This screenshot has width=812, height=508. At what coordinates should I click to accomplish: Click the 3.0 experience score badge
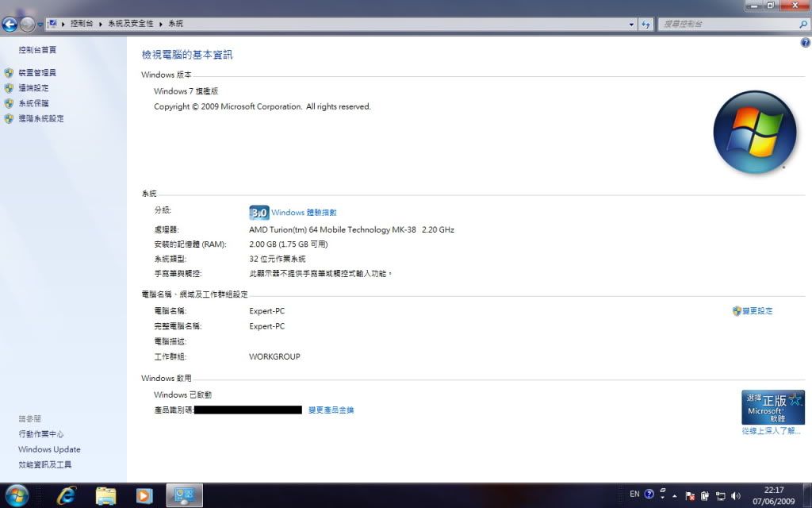[259, 213]
